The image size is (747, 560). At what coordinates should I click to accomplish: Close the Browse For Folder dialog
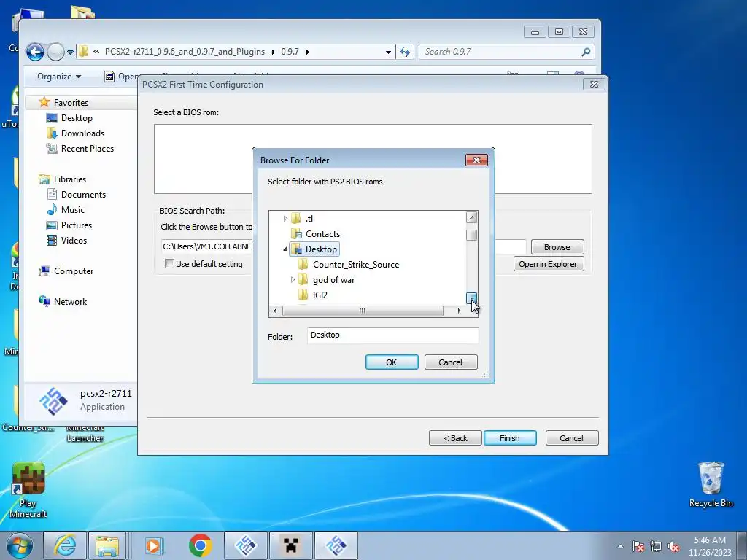pos(476,160)
